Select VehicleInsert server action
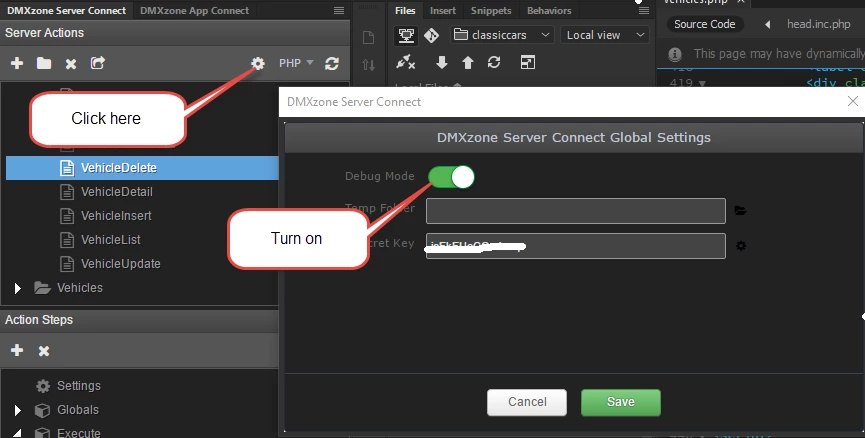This screenshot has height=438, width=865. [116, 216]
